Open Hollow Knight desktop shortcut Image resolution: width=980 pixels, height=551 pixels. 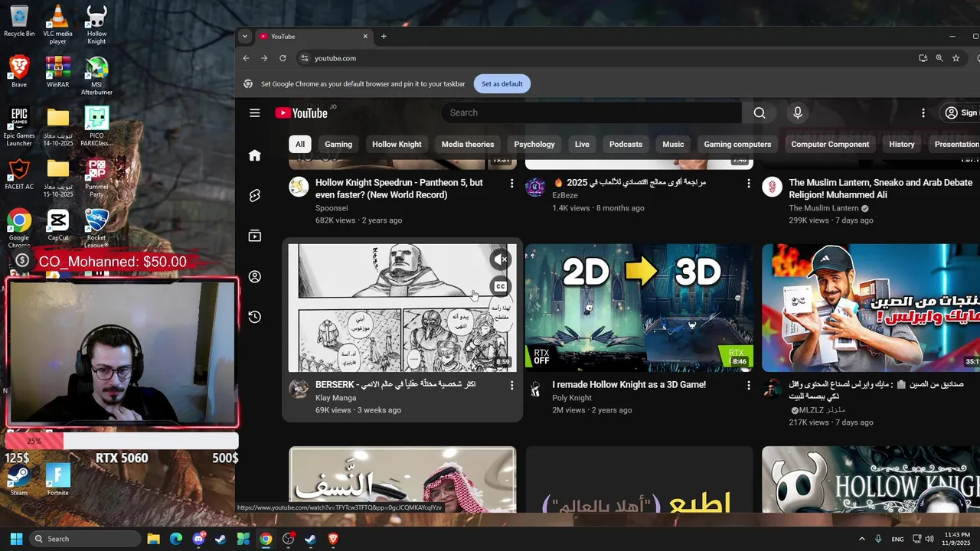tap(96, 24)
